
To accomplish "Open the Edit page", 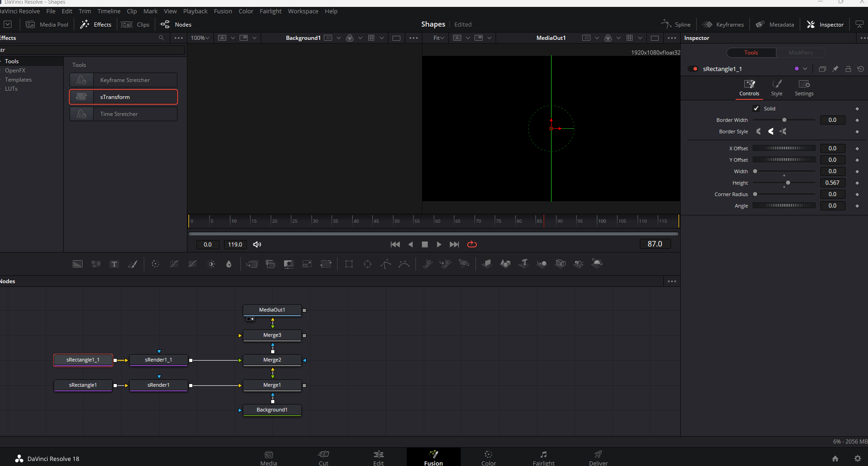I will coord(379,457).
